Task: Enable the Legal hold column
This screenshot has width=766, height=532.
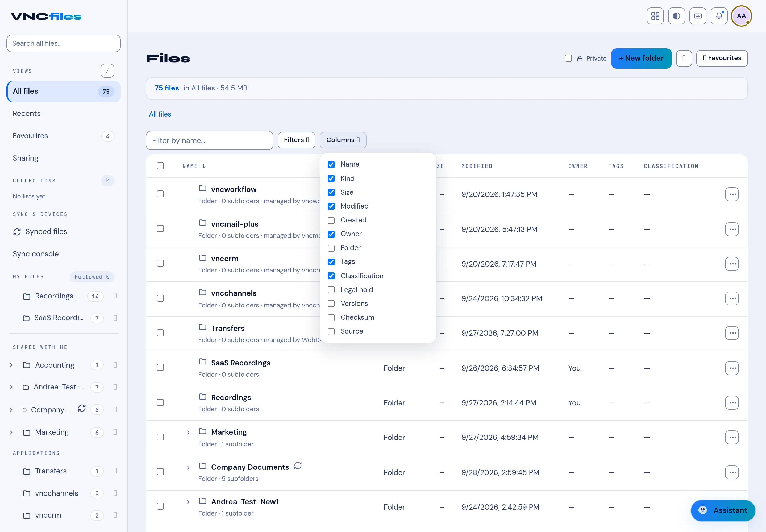Action: pyautogui.click(x=331, y=290)
